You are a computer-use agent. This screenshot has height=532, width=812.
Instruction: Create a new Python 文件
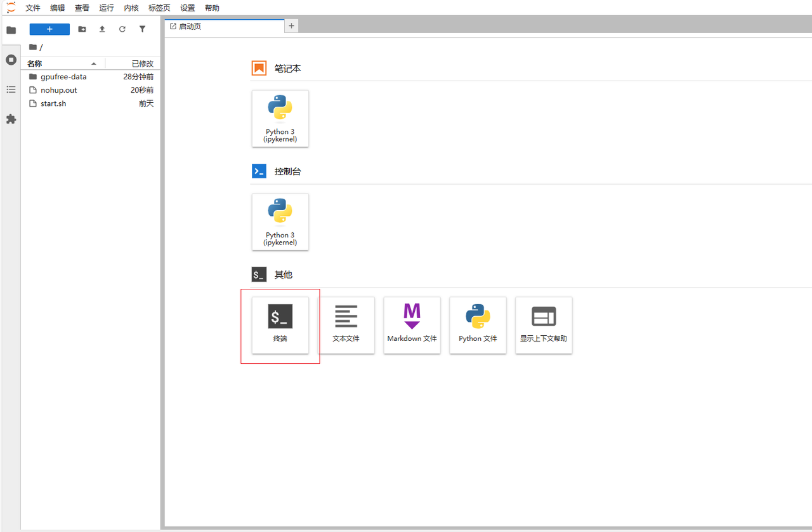tap(478, 325)
